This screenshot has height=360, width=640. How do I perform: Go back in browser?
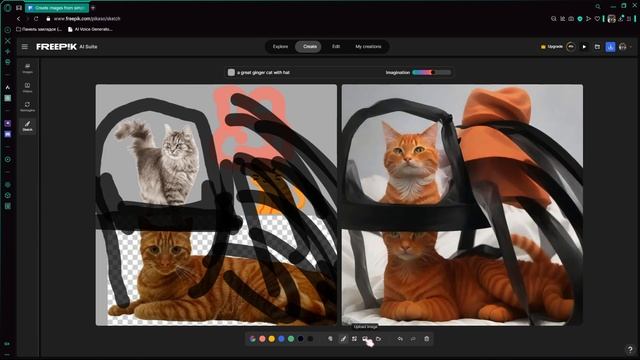[x=18, y=19]
